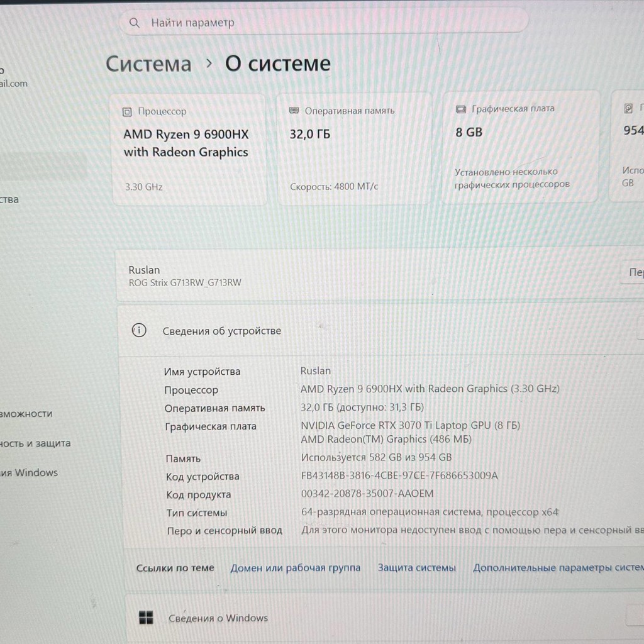
Task: Select the "Ссылки по теме" label
Action: coord(175,568)
